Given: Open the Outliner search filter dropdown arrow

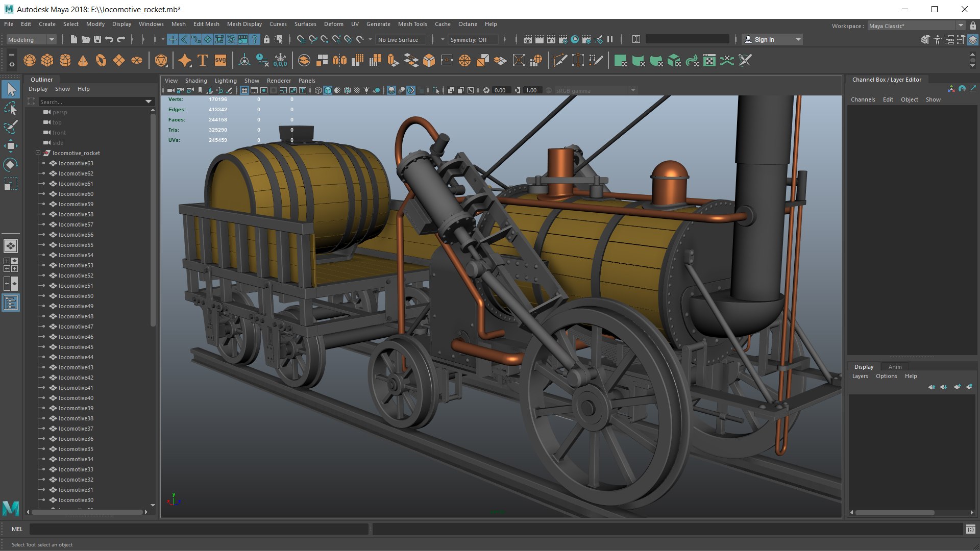Looking at the screenshot, I should [149, 102].
